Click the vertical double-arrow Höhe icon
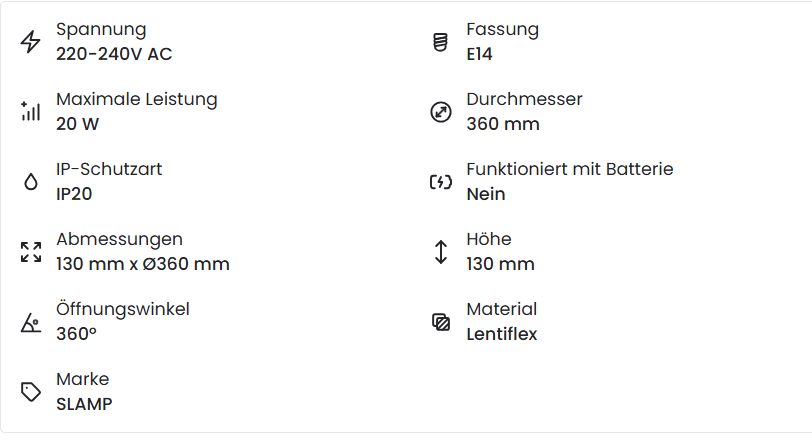 point(441,252)
